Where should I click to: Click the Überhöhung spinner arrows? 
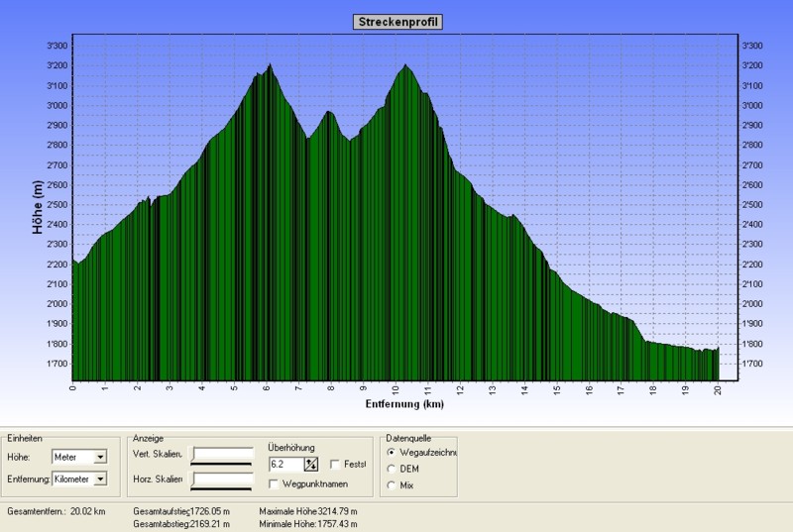311,464
